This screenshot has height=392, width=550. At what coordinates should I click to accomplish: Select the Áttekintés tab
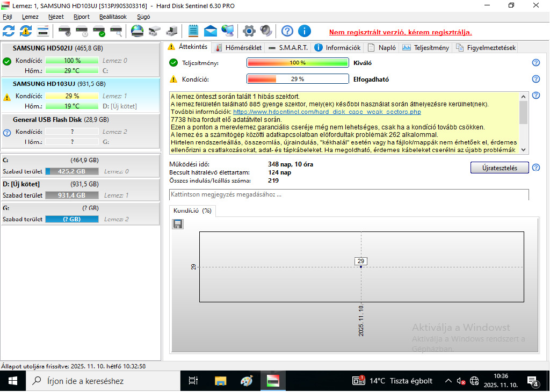coord(188,47)
